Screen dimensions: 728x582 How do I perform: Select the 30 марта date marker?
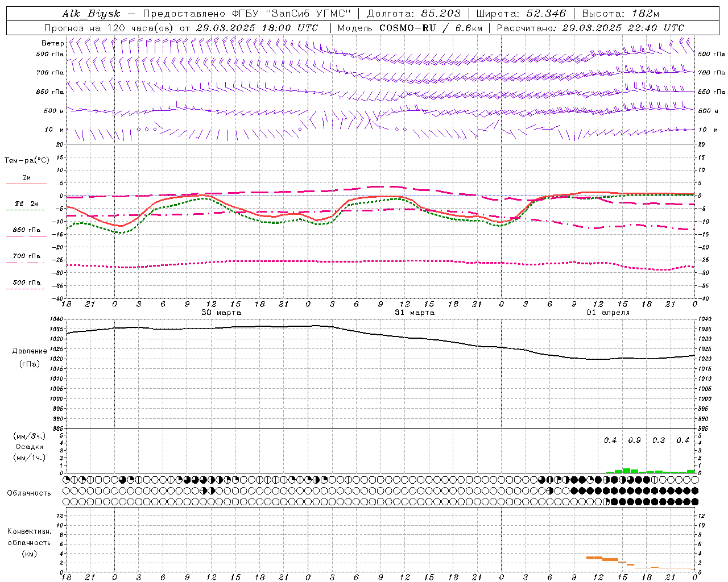[221, 313]
